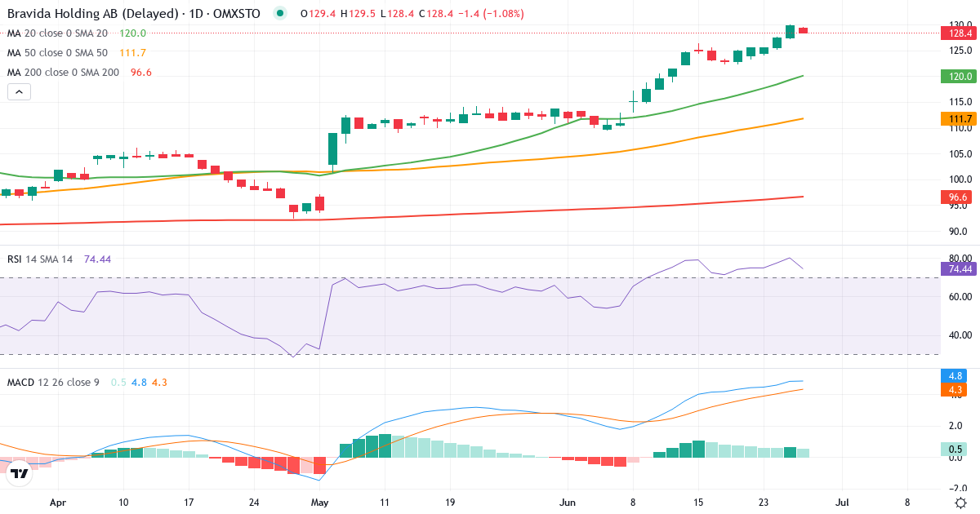This screenshot has height=514, width=980.
Task: Click the C128.4 close value in header
Action: point(437,14)
